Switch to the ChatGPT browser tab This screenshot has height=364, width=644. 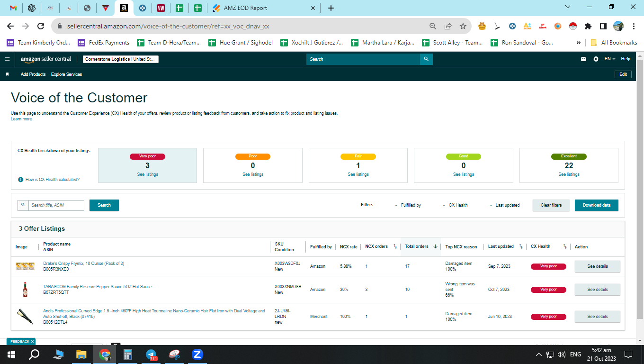32,8
